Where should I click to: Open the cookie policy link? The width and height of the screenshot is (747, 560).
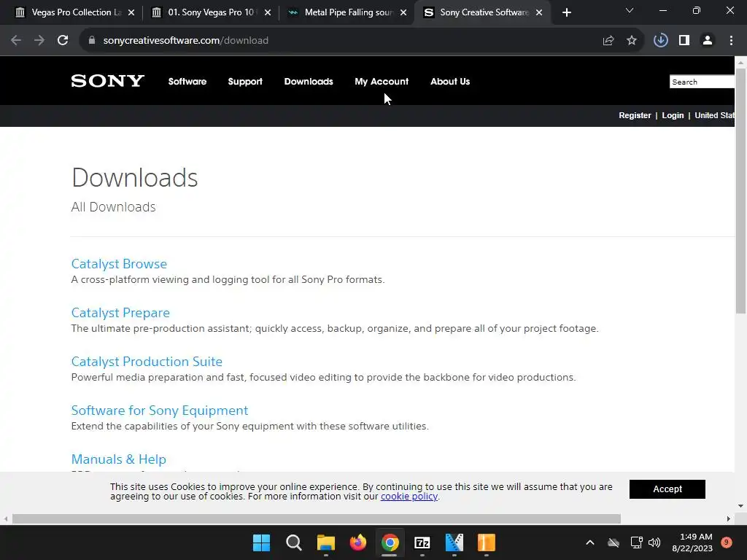point(409,496)
